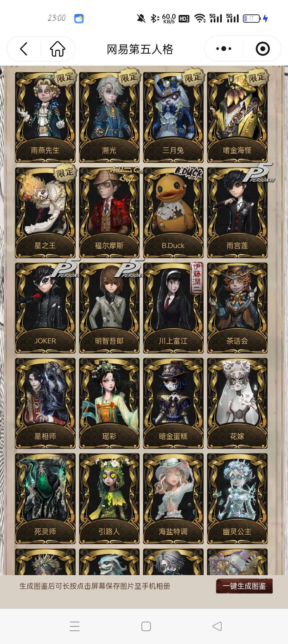Open weather app icon in status bar

pyautogui.click(x=79, y=18)
